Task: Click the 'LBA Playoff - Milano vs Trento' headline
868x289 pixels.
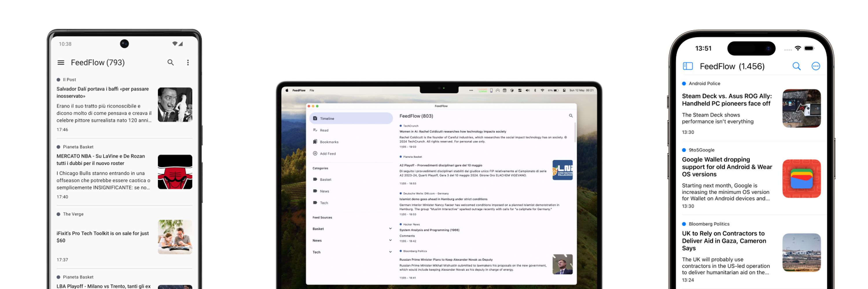Action: (x=104, y=286)
